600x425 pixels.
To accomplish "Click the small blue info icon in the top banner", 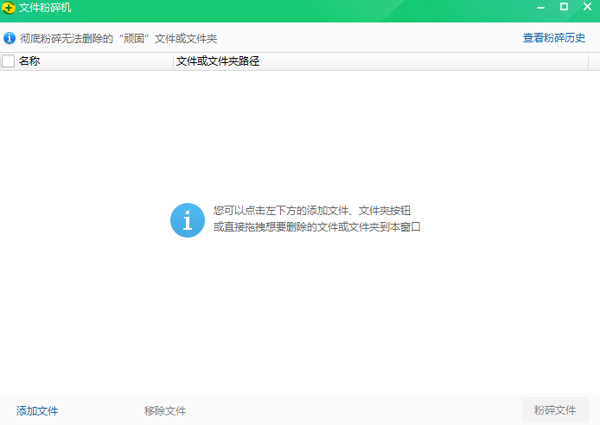I will 10,38.
